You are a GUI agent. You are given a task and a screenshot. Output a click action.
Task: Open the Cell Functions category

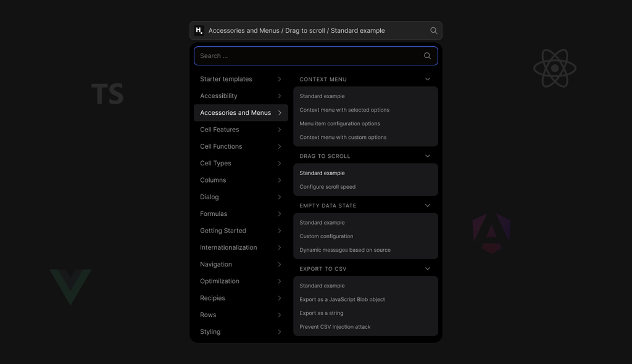(x=241, y=146)
